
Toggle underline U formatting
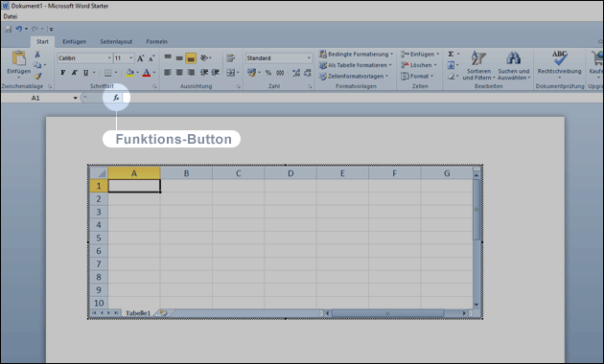click(x=85, y=73)
